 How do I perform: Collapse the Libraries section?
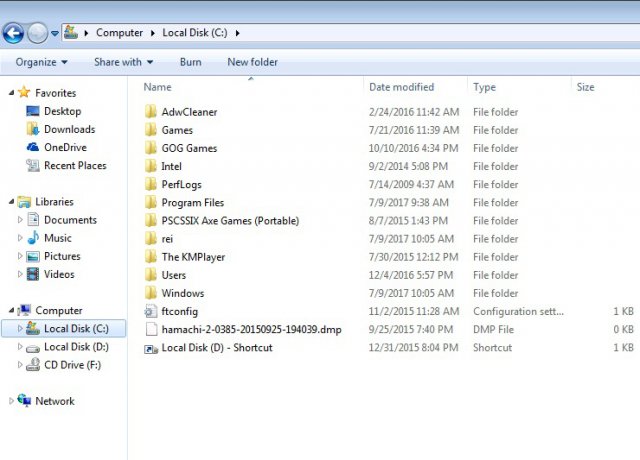click(11, 202)
